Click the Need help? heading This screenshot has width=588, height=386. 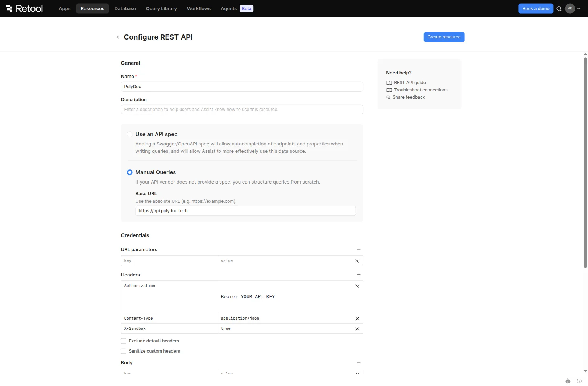(399, 73)
